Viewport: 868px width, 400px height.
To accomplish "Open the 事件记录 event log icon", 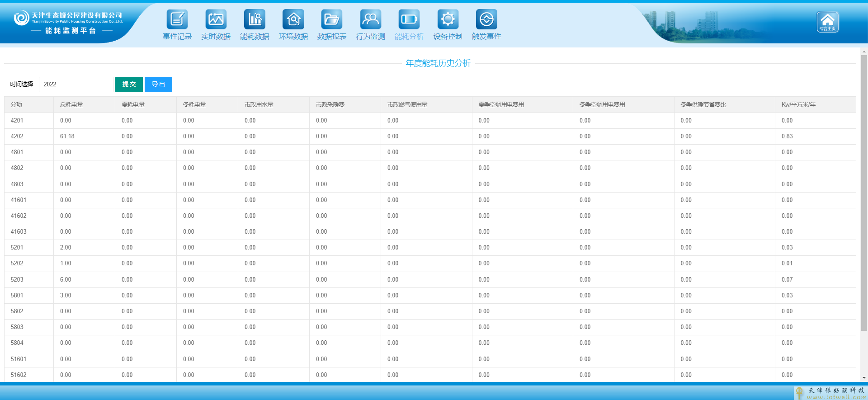I will [x=177, y=19].
